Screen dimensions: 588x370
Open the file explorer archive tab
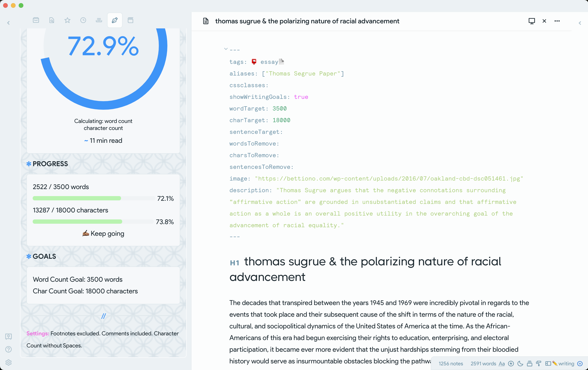pos(36,20)
